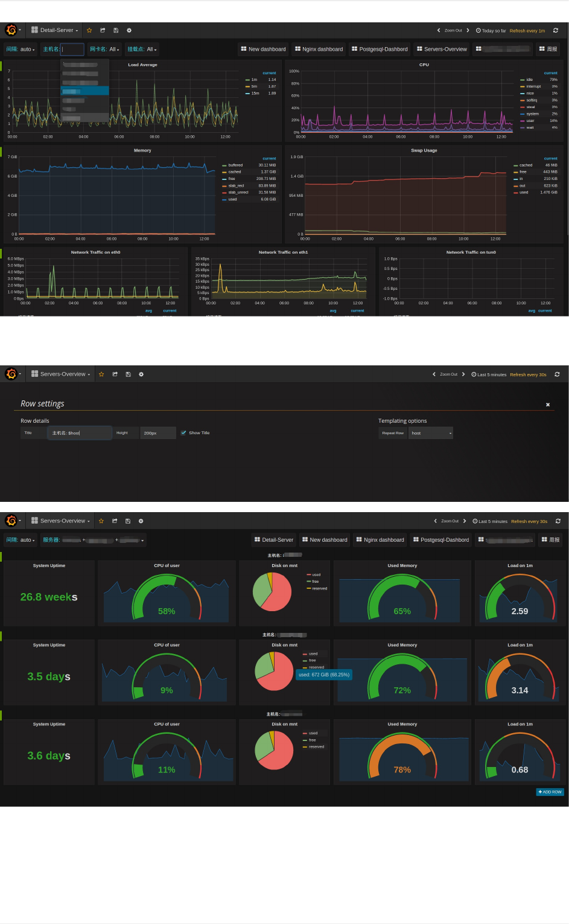Save the Detail-Server dashboard with disk icon
Viewport: 569px width, 924px height.
(x=116, y=30)
